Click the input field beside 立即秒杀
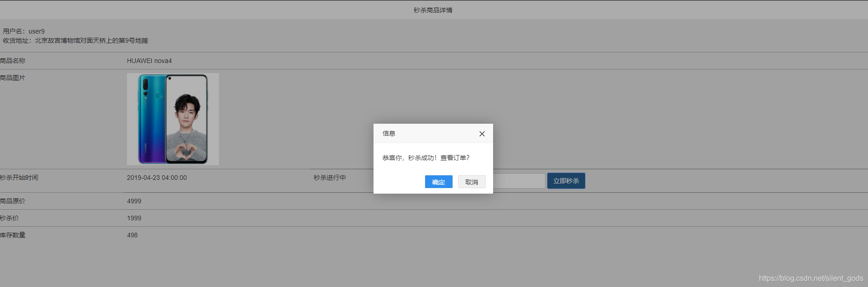 pos(519,181)
